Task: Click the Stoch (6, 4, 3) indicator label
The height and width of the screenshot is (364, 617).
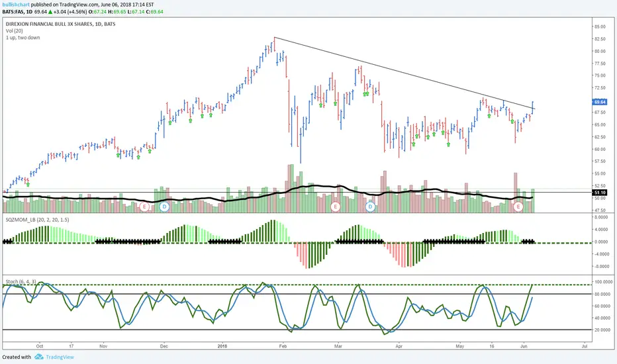Action: click(21, 281)
